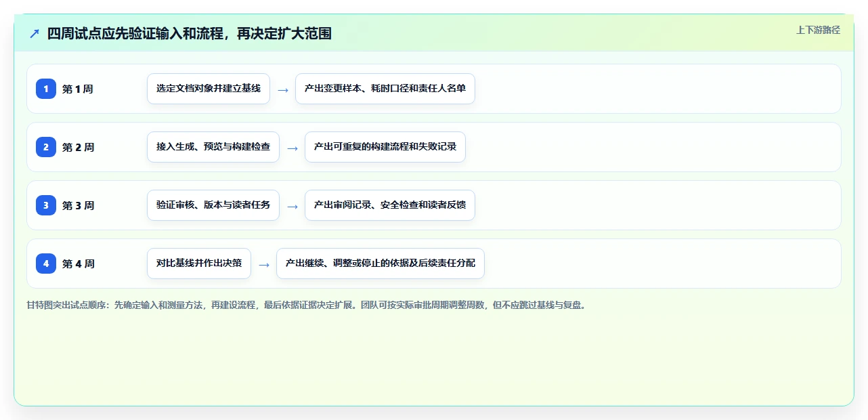Click the 第 3 周 label
Screen dimensions: 868x420
(x=78, y=205)
